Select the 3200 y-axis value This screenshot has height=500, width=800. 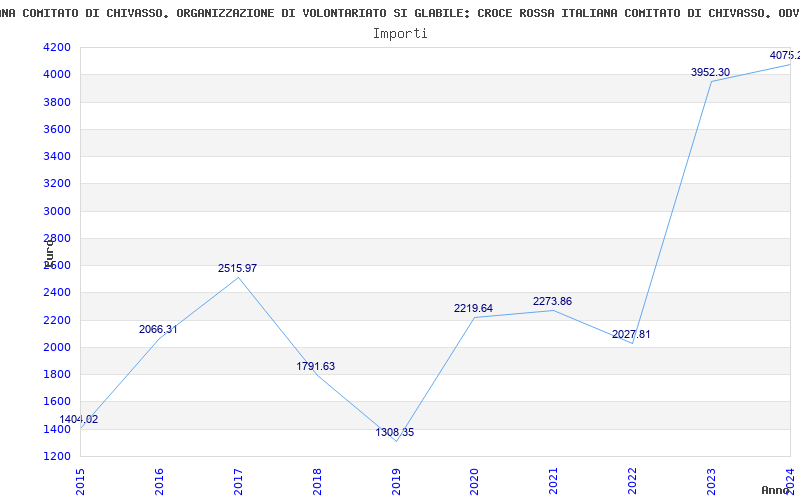(57, 184)
